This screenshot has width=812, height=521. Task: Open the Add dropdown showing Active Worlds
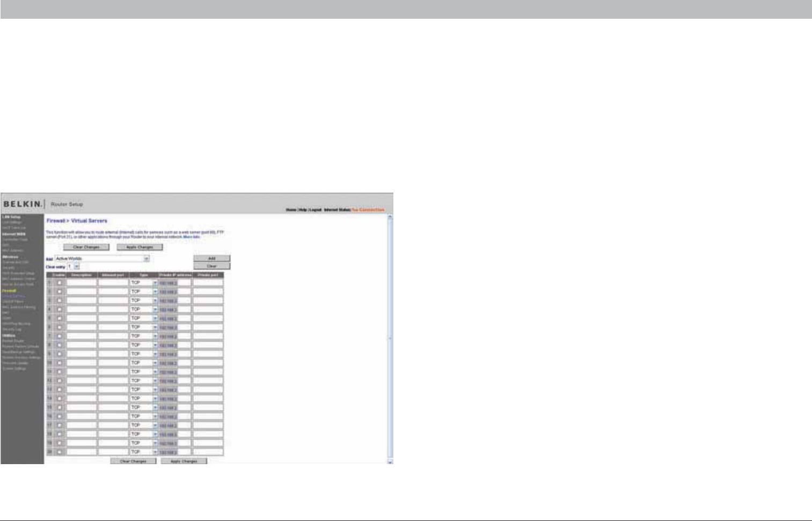[x=102, y=259]
